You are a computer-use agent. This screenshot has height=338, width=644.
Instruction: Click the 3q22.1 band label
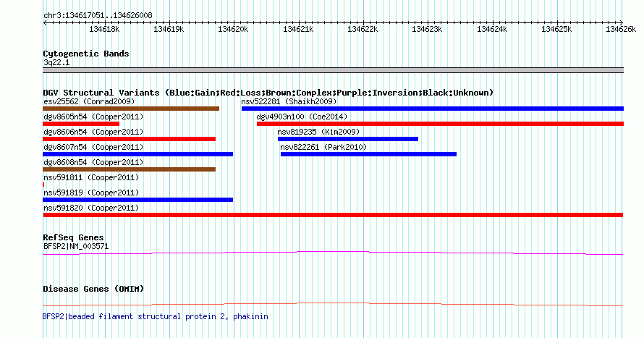[x=56, y=63]
